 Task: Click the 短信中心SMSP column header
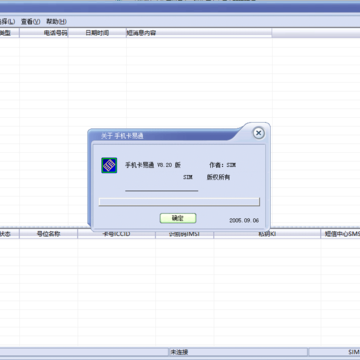point(340,234)
